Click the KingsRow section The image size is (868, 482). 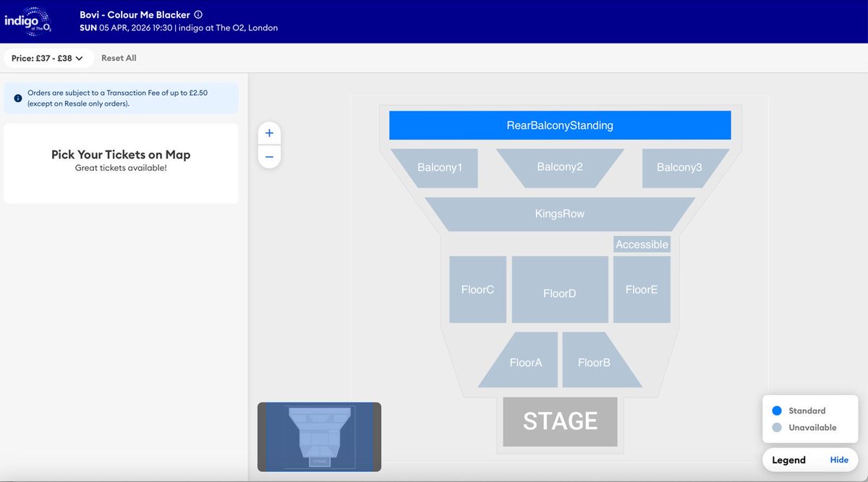[x=560, y=214]
